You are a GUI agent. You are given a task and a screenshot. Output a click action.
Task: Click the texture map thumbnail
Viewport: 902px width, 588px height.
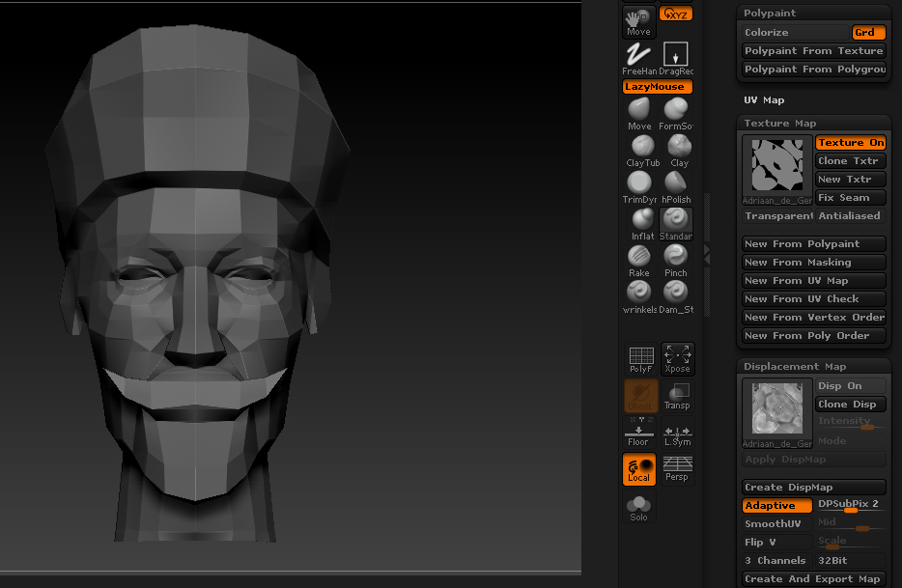(776, 168)
